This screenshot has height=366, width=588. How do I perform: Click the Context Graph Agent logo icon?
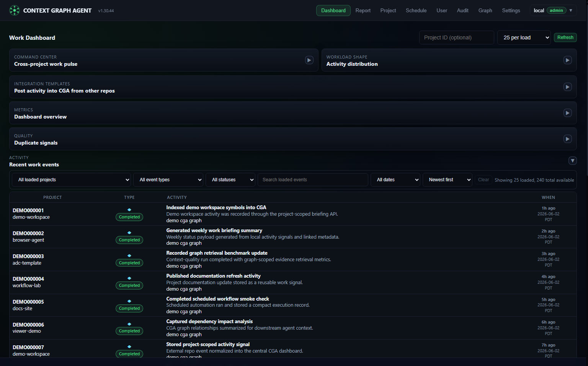point(15,10)
